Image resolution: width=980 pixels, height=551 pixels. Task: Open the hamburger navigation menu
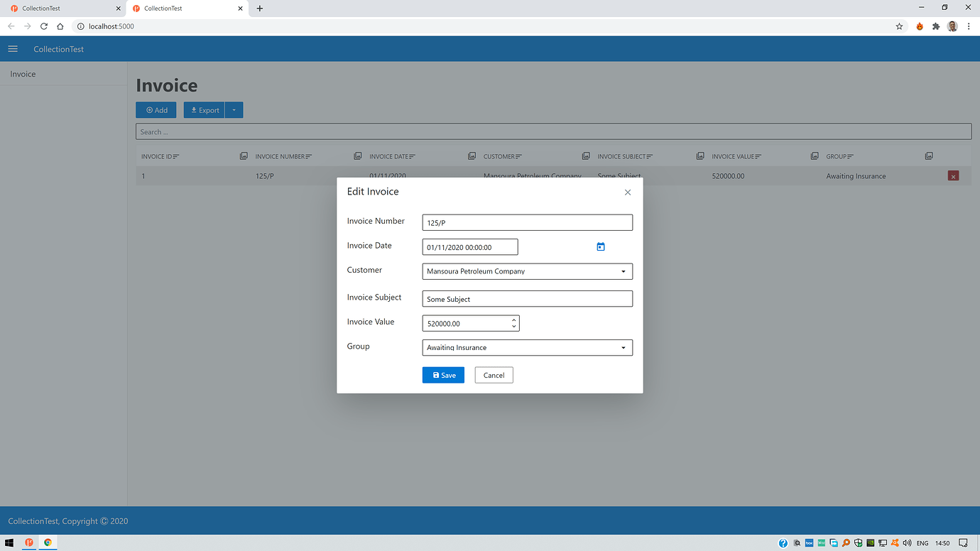pos(12,48)
